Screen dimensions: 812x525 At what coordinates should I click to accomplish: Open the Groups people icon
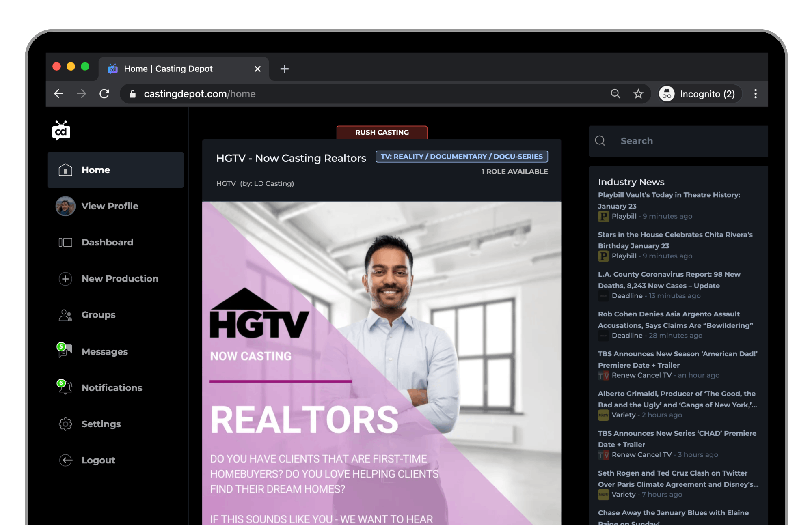coord(65,315)
